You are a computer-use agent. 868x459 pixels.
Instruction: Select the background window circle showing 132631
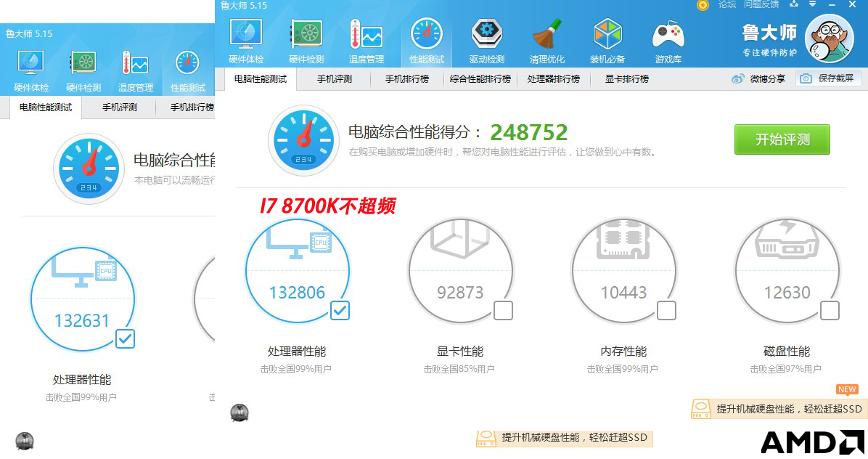click(x=82, y=299)
